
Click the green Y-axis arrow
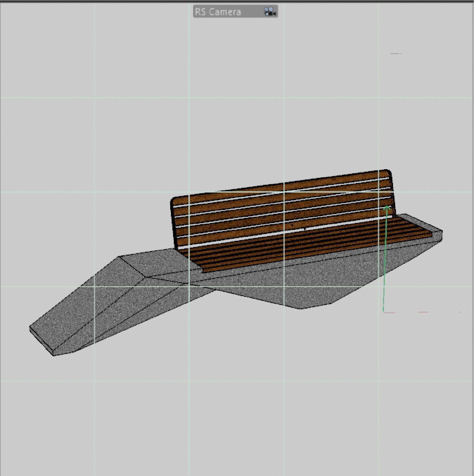point(385,259)
